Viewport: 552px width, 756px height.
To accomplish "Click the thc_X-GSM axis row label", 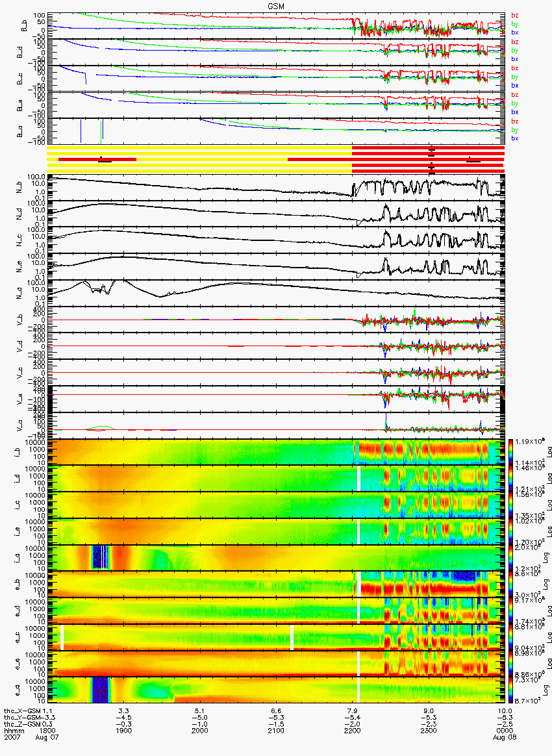I will click(x=23, y=711).
